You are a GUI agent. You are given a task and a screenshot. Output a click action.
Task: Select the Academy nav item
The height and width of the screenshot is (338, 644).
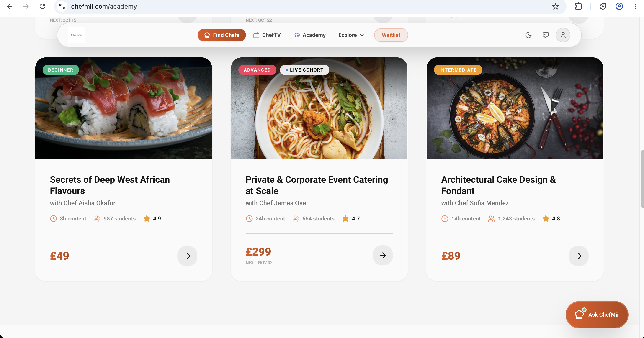point(310,35)
